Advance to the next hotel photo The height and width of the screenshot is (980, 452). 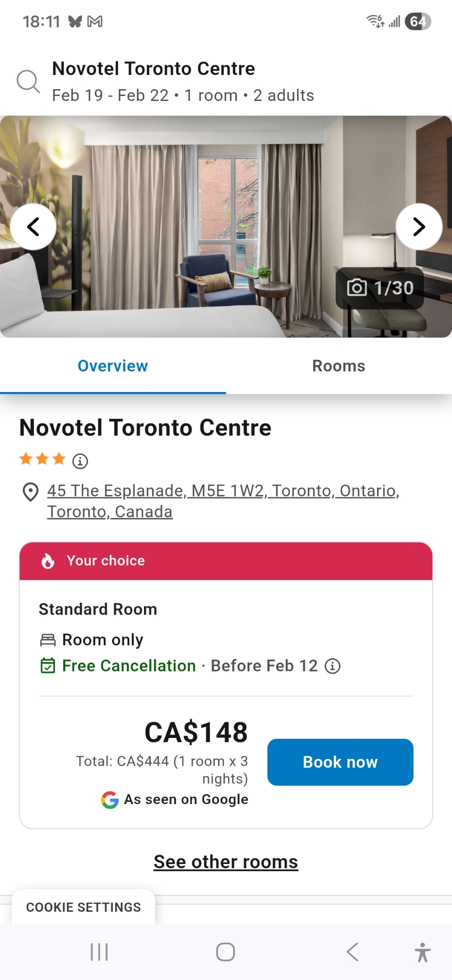pos(419,227)
